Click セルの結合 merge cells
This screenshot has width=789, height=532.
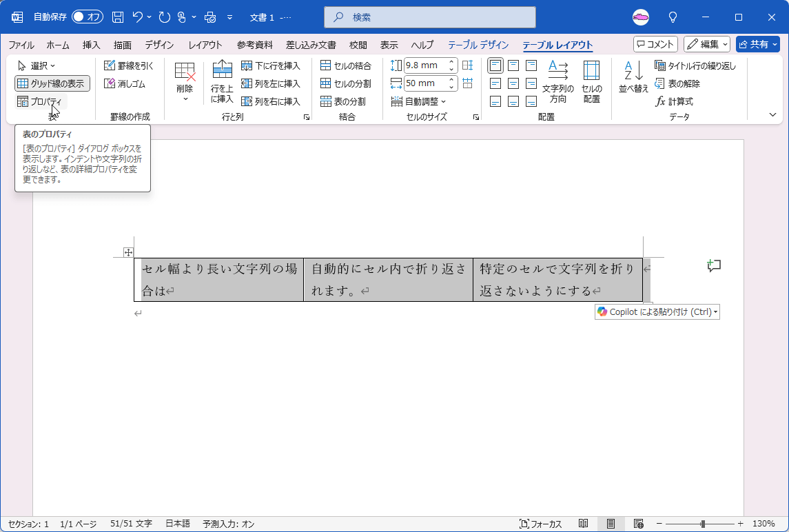[x=346, y=65]
